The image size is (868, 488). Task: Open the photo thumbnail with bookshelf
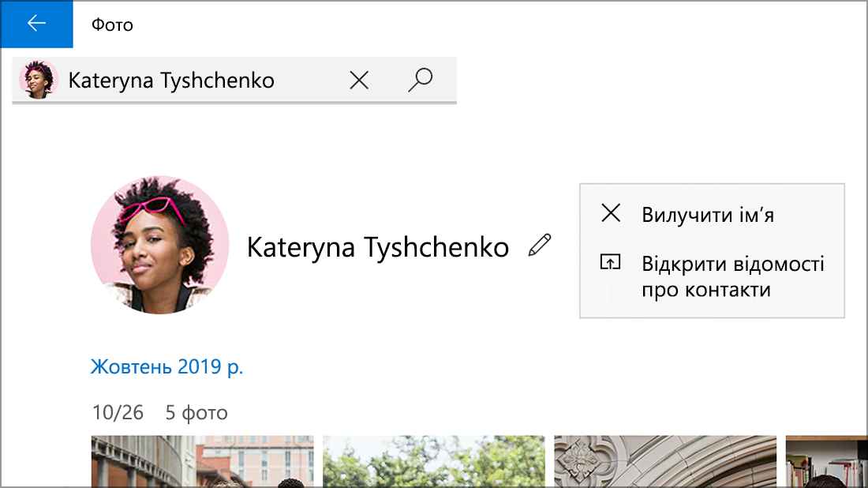point(826,461)
